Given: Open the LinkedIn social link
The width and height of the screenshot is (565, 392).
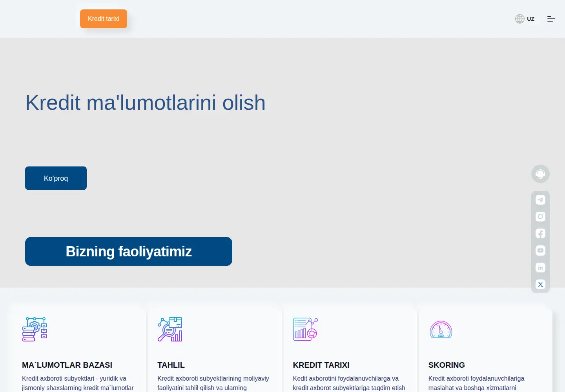Looking at the screenshot, I should coord(540,268).
